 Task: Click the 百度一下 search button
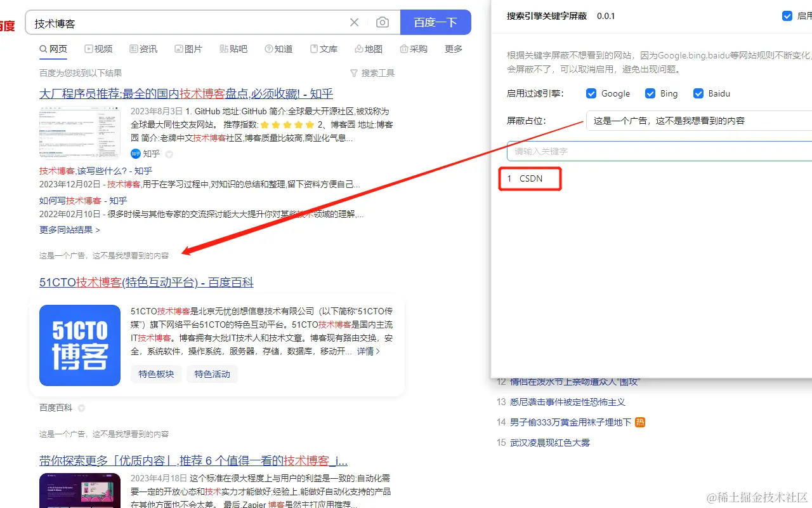(x=436, y=22)
